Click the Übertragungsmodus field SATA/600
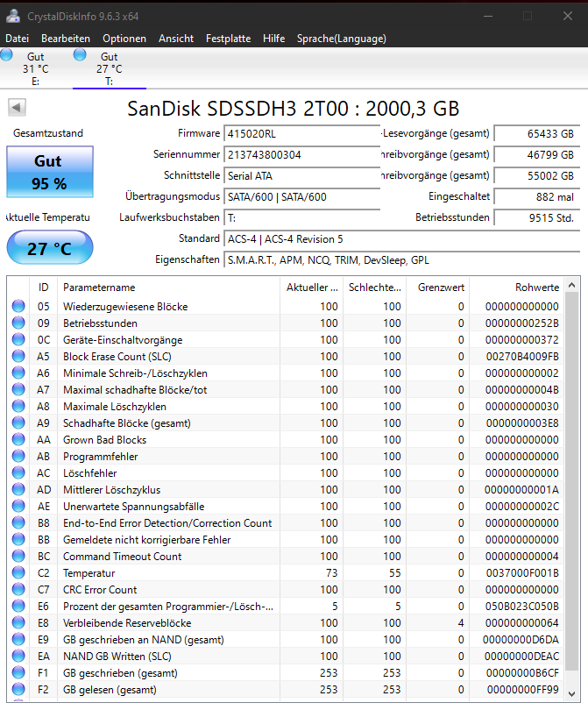The width and height of the screenshot is (588, 710). click(301, 196)
